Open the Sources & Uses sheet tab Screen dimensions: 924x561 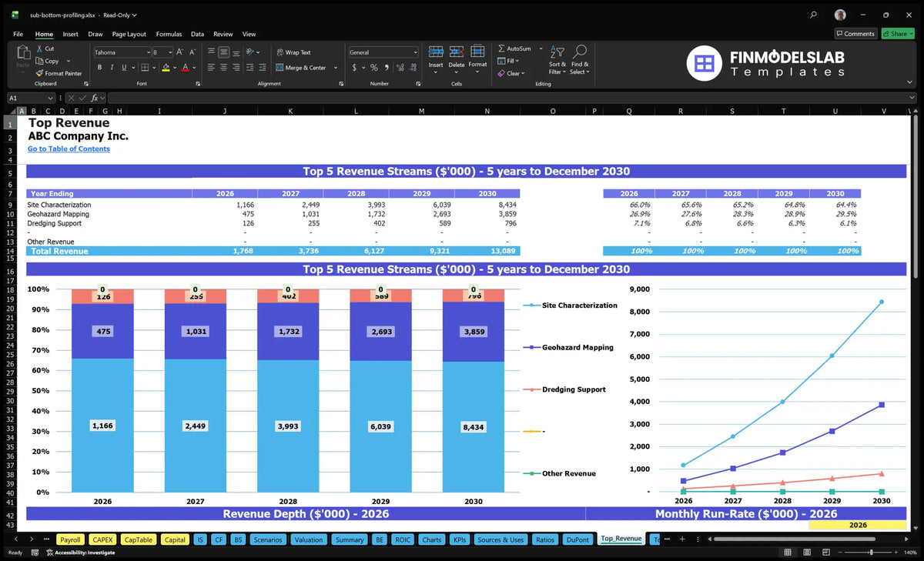[500, 539]
